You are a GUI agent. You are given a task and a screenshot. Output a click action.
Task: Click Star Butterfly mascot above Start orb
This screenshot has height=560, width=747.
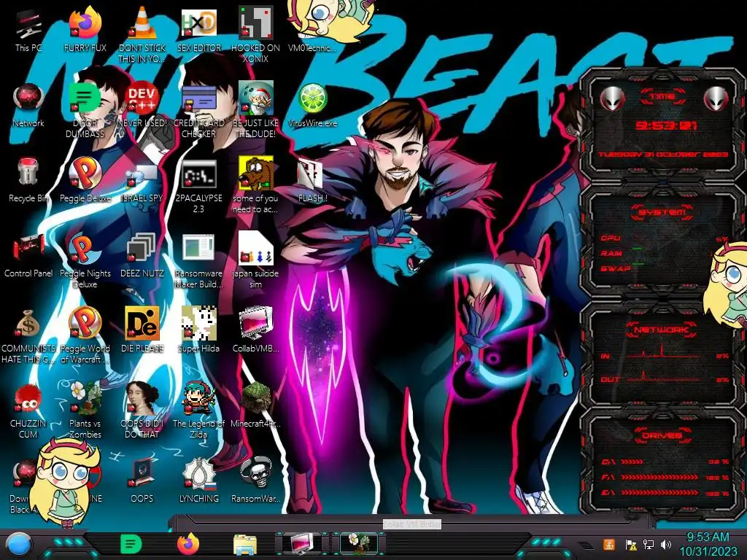coord(66,482)
